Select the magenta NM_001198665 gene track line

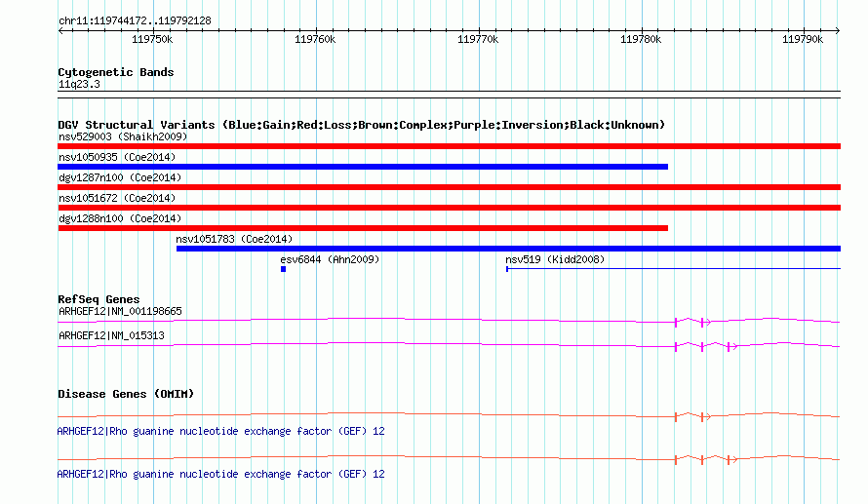449,321
